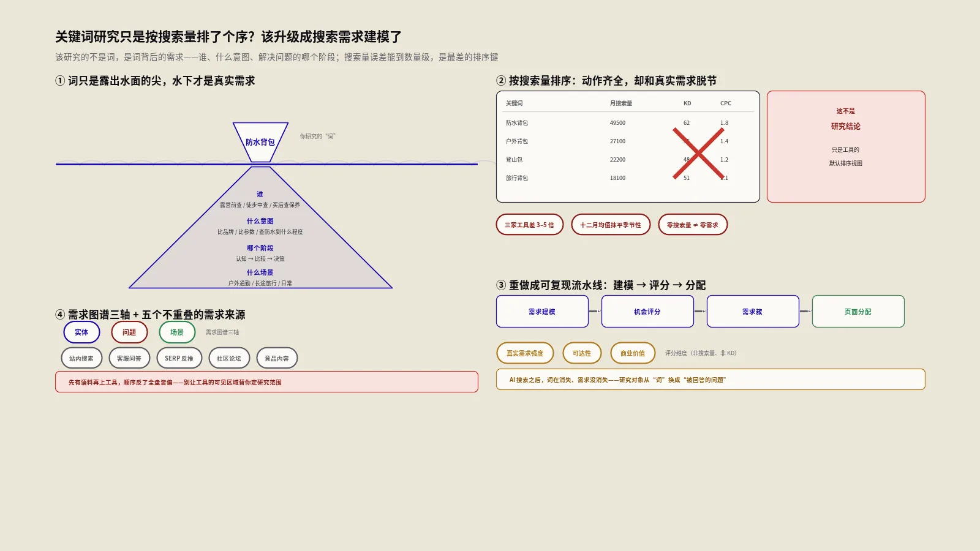Click the CPC column header
Screen dimensions: 980x551
click(x=726, y=103)
